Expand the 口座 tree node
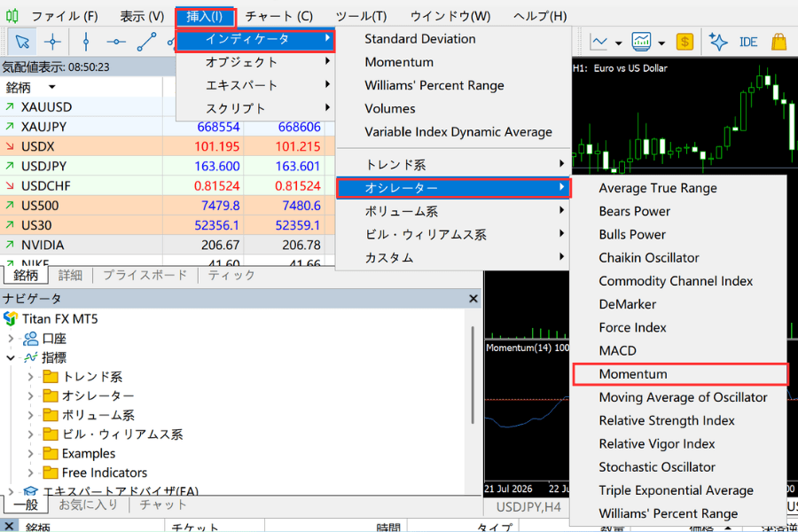The width and height of the screenshot is (798, 532). pyautogui.click(x=11, y=338)
